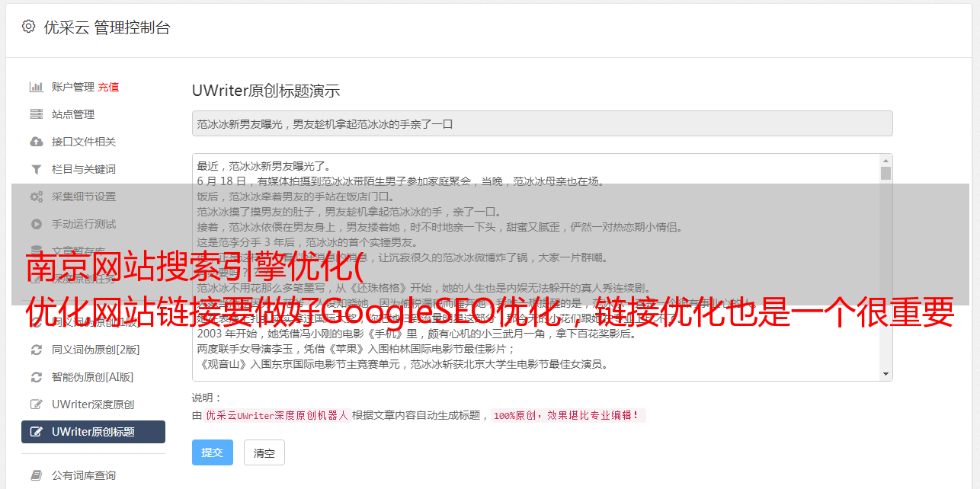Viewport: 980px width, 489px height.
Task: Click the line 最近，范冰冰新男友曝光了。
Action: point(264,166)
